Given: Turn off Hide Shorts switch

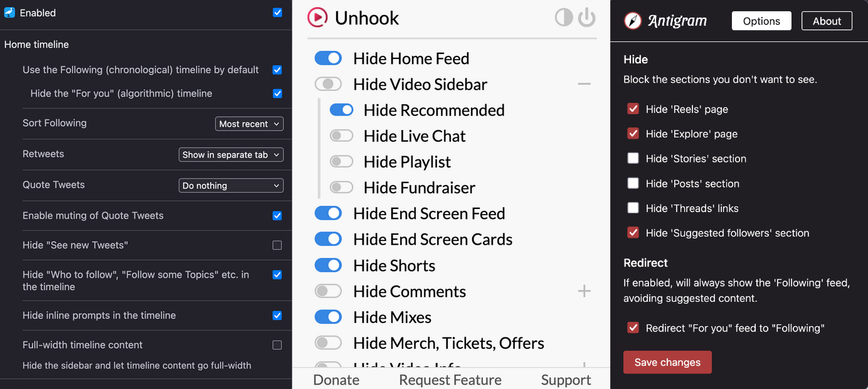Looking at the screenshot, I should pyautogui.click(x=328, y=265).
